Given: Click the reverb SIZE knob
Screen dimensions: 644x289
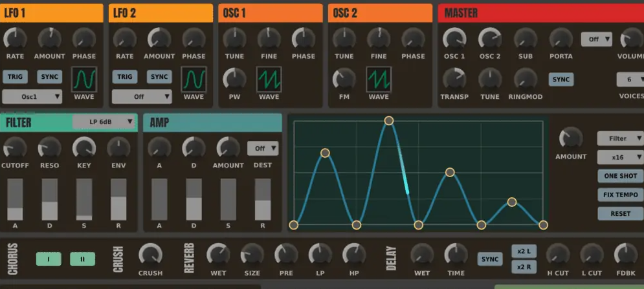Looking at the screenshot, I should click(252, 254).
